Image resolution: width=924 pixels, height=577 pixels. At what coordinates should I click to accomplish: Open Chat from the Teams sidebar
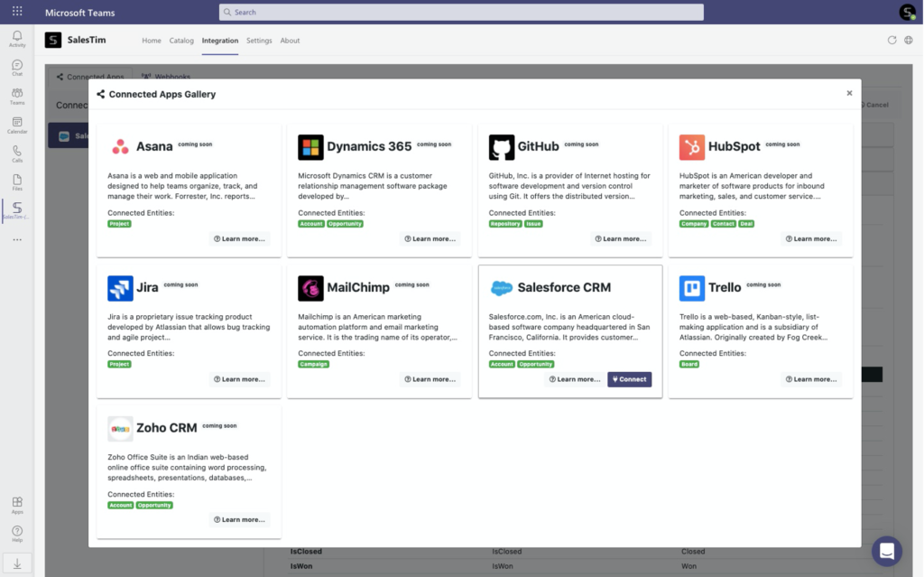tap(17, 68)
